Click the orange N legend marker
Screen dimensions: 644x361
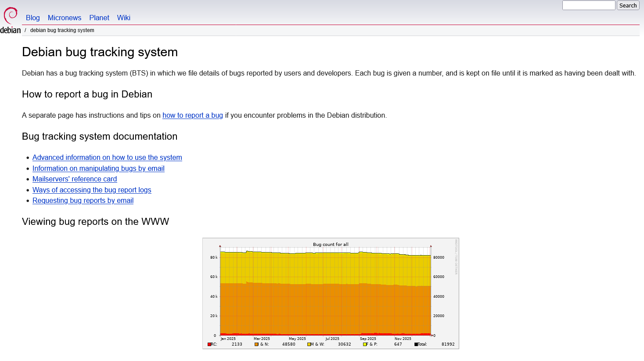click(256, 344)
